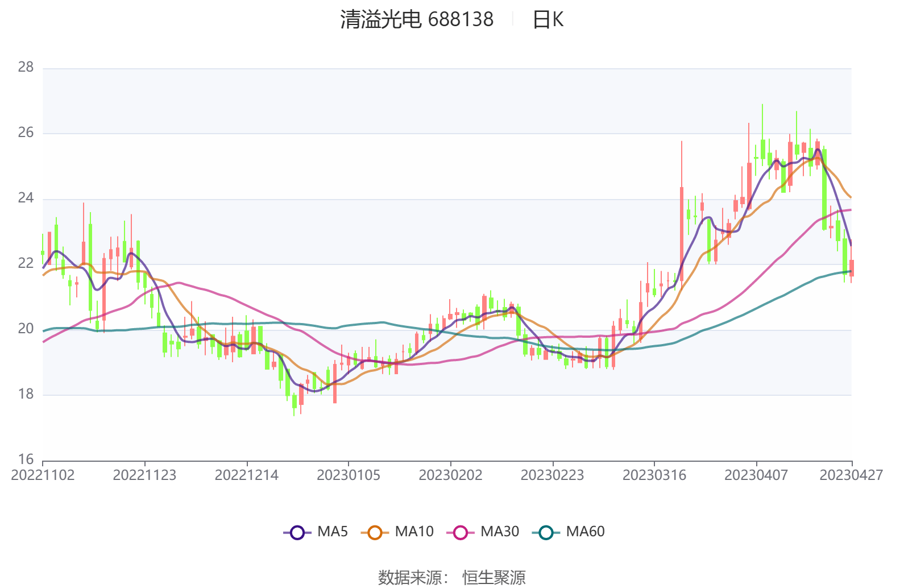Click the MA10 legend label
Viewport: 904px width, 588px height.
414,532
